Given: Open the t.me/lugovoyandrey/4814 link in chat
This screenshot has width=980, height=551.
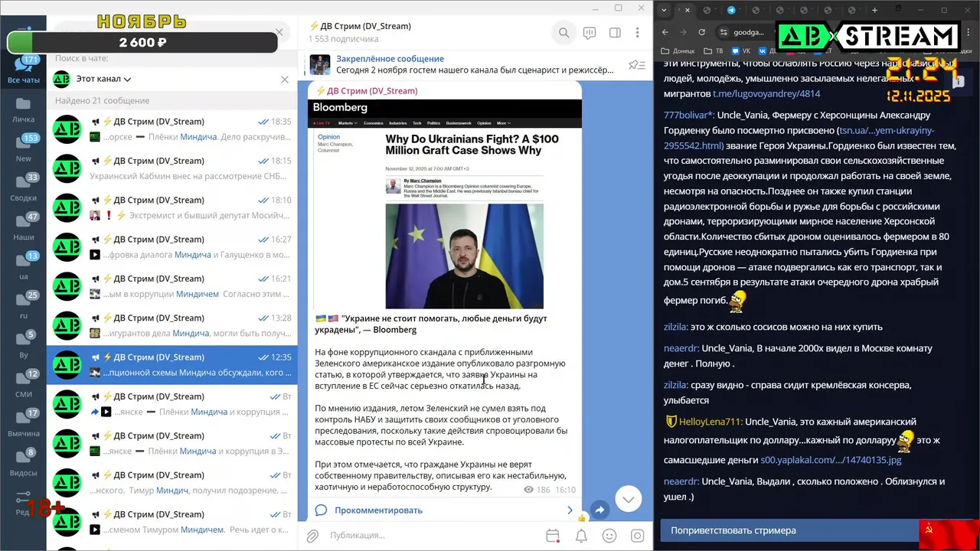Looking at the screenshot, I should (x=766, y=93).
